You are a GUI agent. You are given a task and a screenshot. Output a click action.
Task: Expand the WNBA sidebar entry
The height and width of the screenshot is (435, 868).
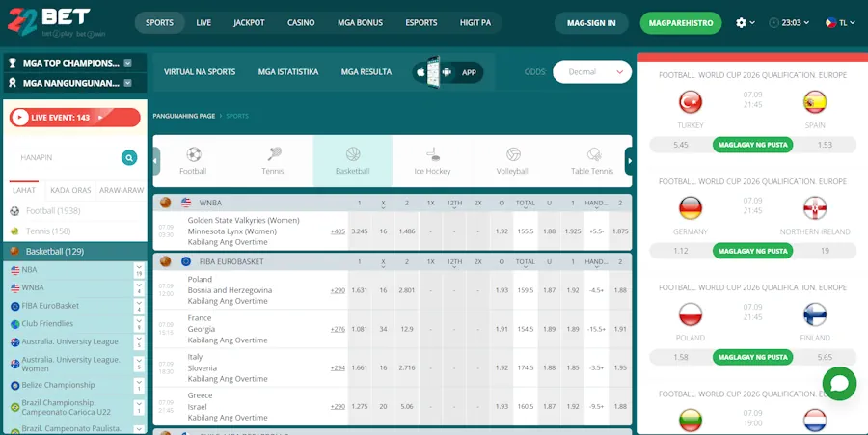(139, 287)
